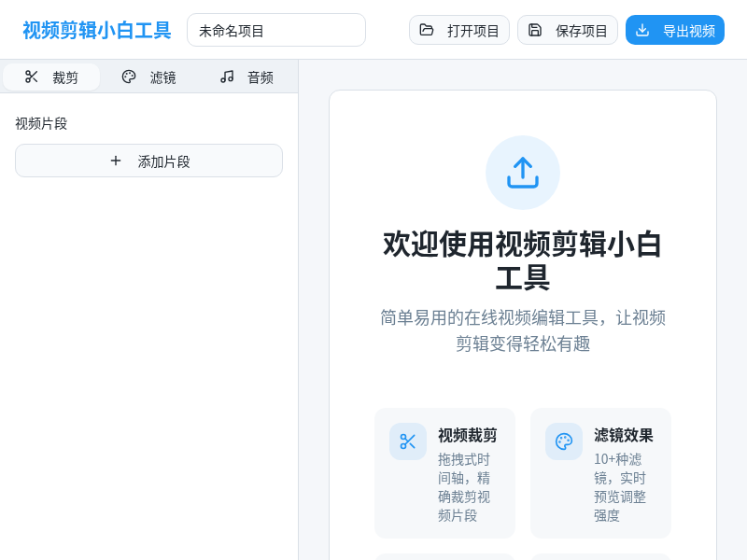Click the 视频剪辑小白工具 app title
747x560 pixels.
(x=95, y=30)
